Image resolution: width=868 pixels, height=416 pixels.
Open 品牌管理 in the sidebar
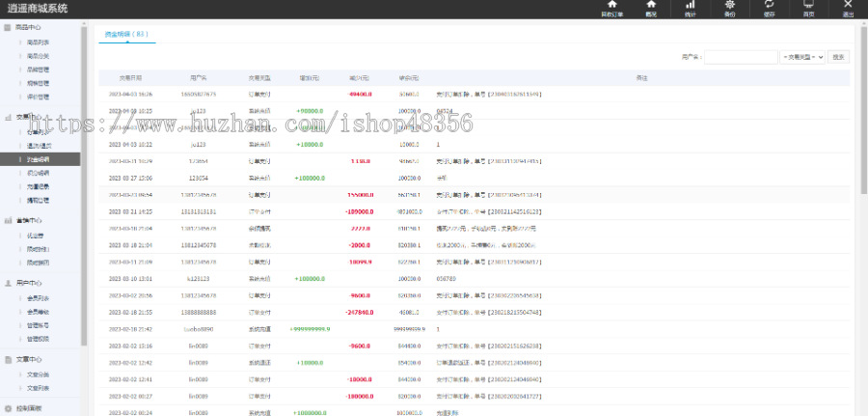coord(38,69)
